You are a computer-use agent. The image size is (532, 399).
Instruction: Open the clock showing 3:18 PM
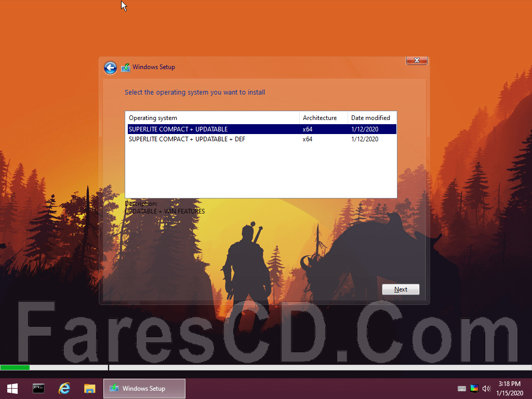point(510,389)
